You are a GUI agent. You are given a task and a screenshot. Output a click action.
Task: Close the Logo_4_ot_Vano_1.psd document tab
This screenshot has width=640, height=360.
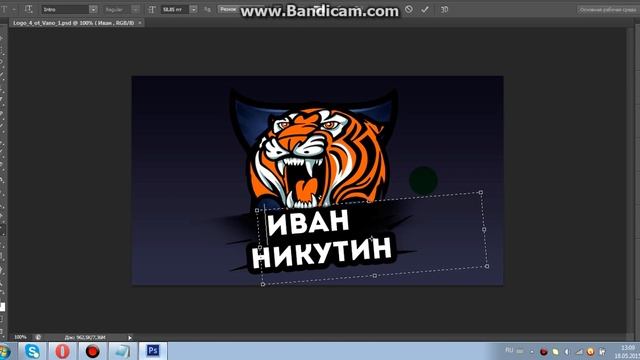[140, 23]
